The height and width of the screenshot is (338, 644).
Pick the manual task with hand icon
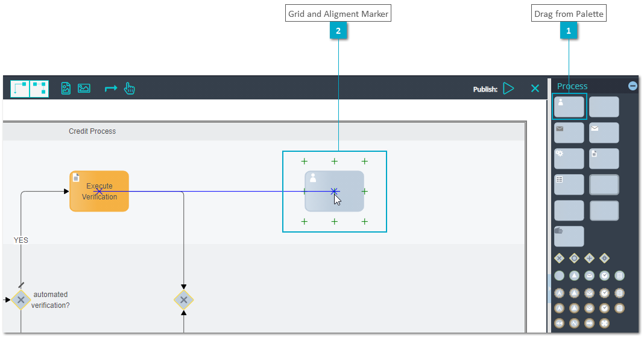point(569,236)
